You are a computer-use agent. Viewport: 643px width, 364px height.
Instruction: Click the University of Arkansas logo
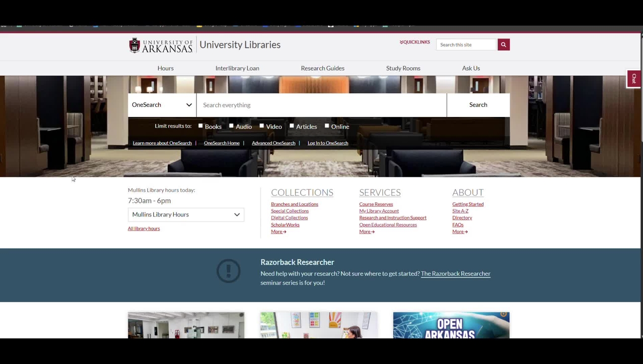pyautogui.click(x=161, y=45)
